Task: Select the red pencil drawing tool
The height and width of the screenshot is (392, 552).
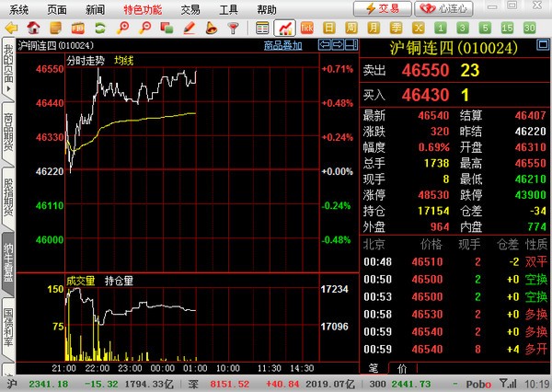Action: pos(190,28)
